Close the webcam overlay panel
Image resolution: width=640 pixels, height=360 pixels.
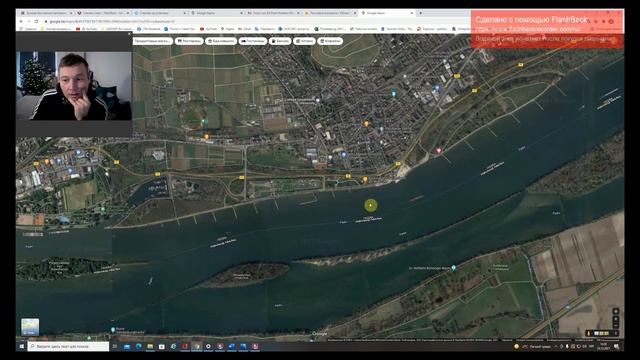pos(129,34)
